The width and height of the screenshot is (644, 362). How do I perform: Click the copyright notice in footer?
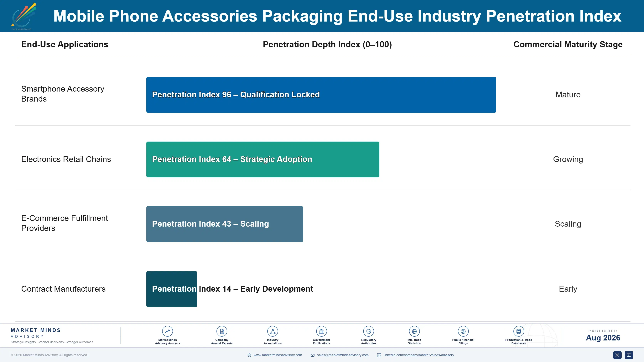pos(49,355)
